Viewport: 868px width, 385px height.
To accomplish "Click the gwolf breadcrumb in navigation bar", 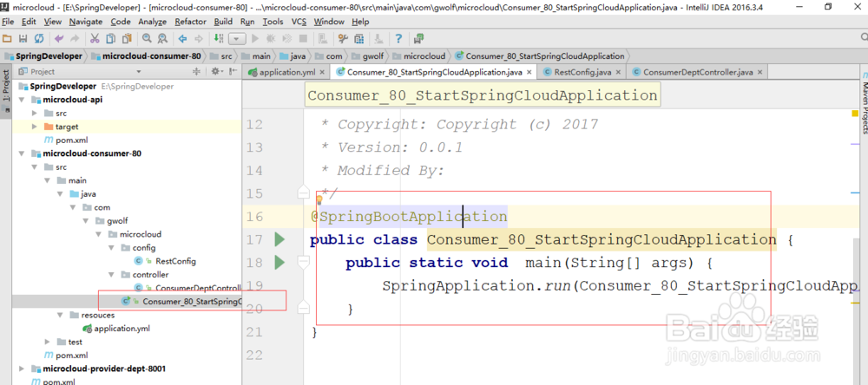I will click(368, 55).
